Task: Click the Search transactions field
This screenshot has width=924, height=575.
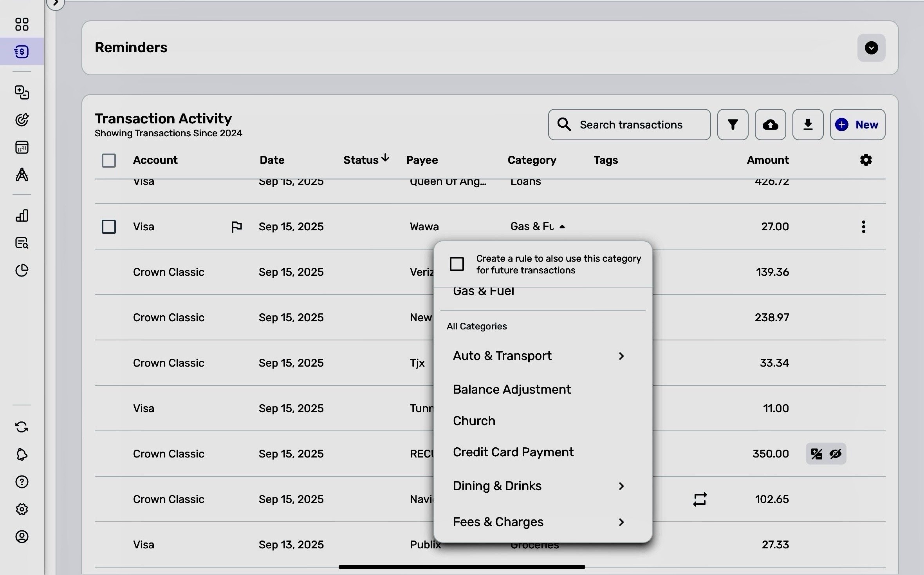Action: pyautogui.click(x=630, y=125)
